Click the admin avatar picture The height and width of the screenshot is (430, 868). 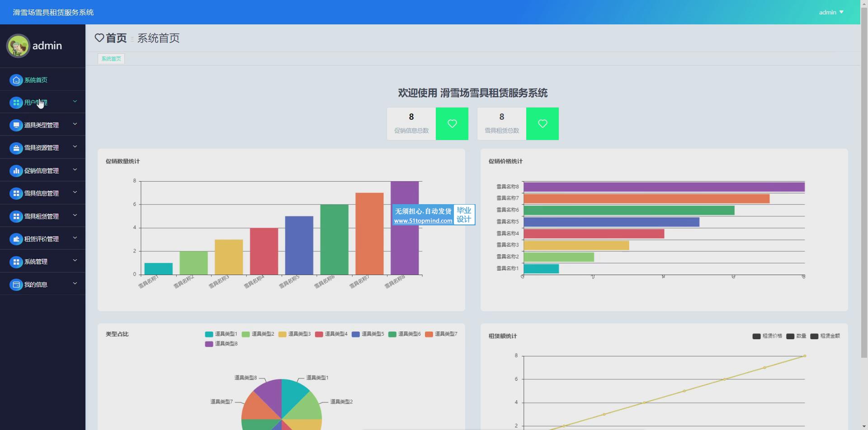18,46
